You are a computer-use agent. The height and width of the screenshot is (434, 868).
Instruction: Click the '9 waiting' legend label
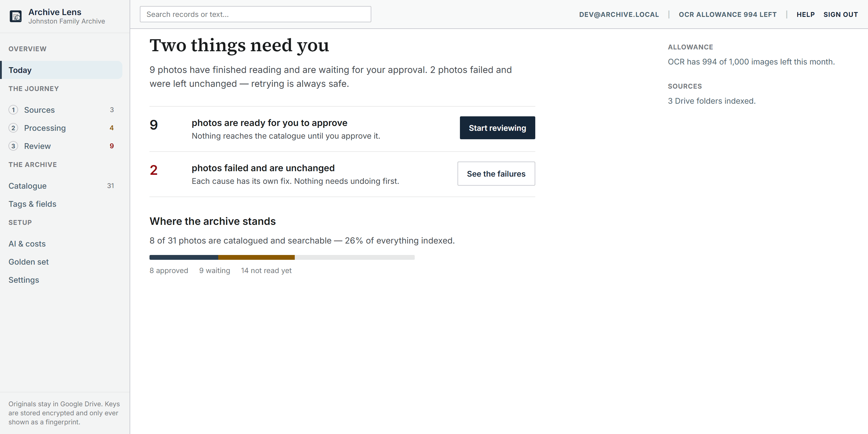(x=215, y=271)
